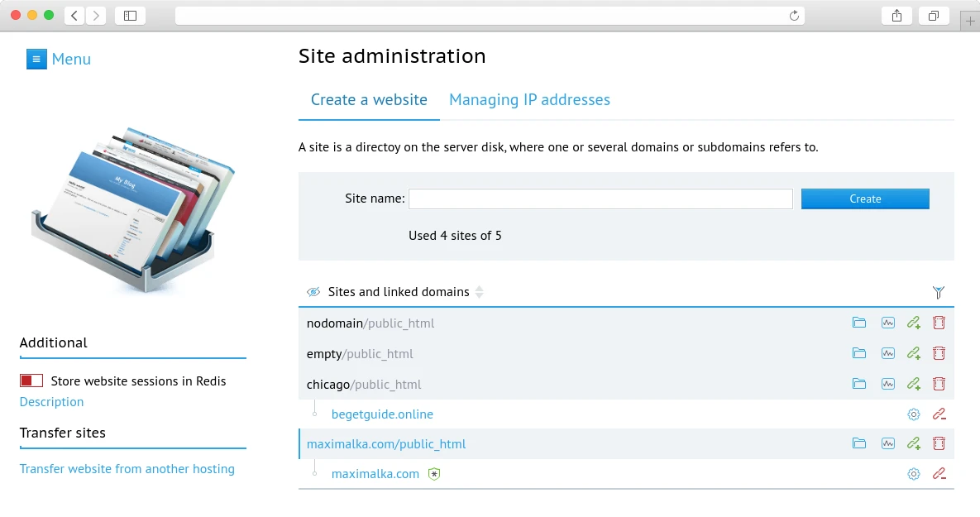Switch to the Managing IP addresses tab
Screen dimensions: 980x517
[529, 99]
